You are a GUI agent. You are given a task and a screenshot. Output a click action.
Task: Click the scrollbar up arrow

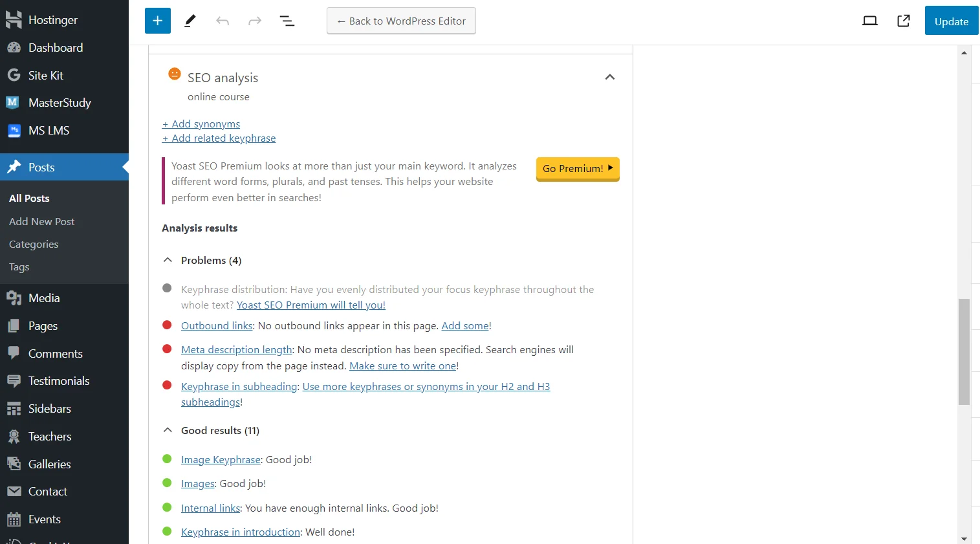pyautogui.click(x=964, y=53)
